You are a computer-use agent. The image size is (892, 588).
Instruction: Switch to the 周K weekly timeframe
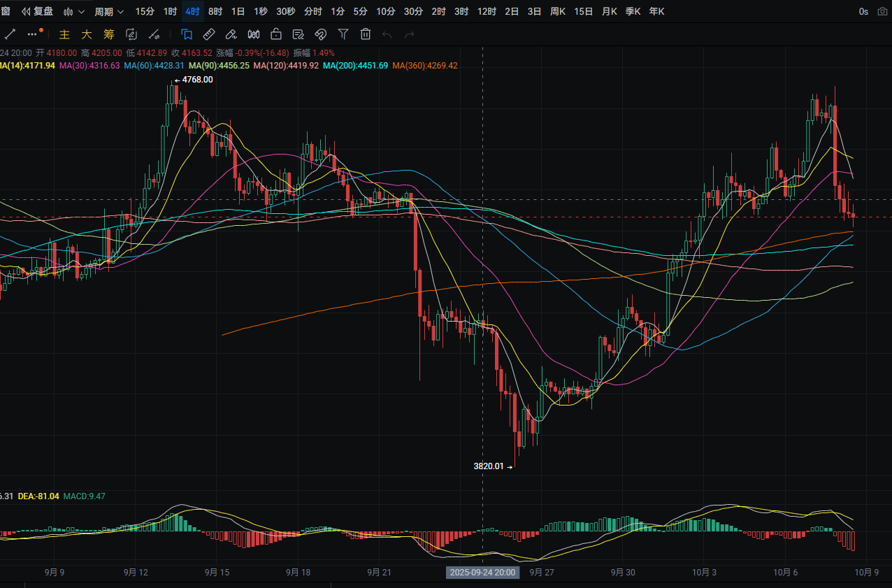558,11
